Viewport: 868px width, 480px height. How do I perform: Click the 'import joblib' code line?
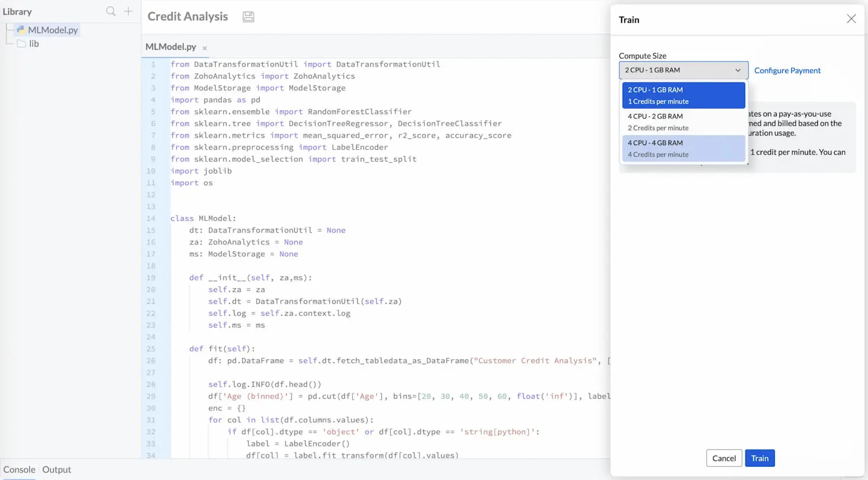click(201, 171)
